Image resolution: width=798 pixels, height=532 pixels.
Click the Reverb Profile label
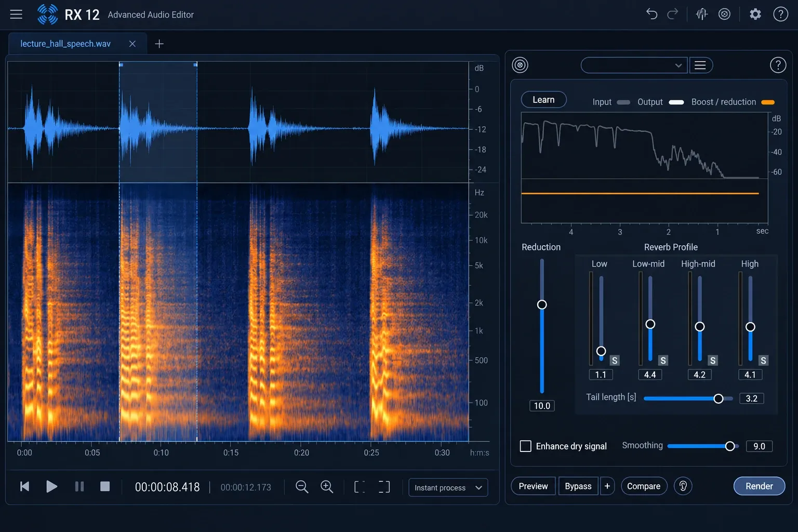tap(671, 247)
